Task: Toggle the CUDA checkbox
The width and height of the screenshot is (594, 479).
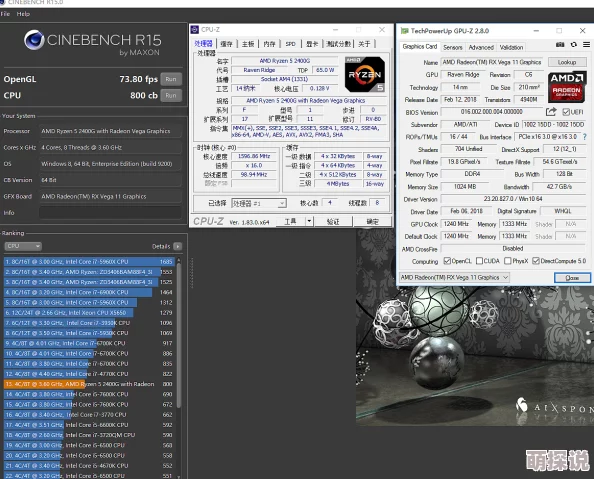Action: (x=479, y=261)
